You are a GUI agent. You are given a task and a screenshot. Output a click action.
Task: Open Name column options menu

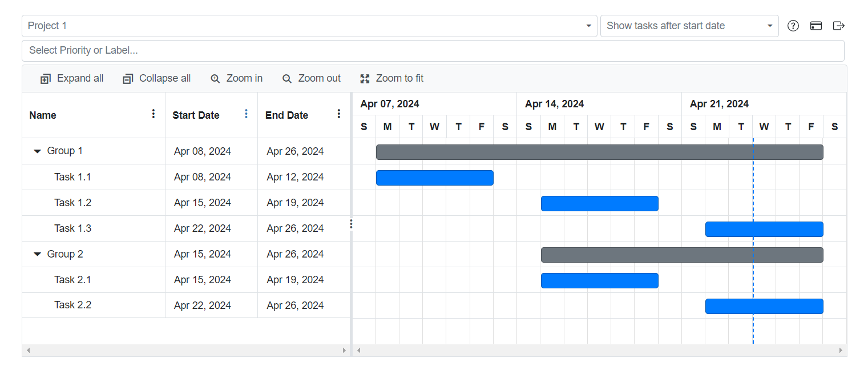click(153, 114)
